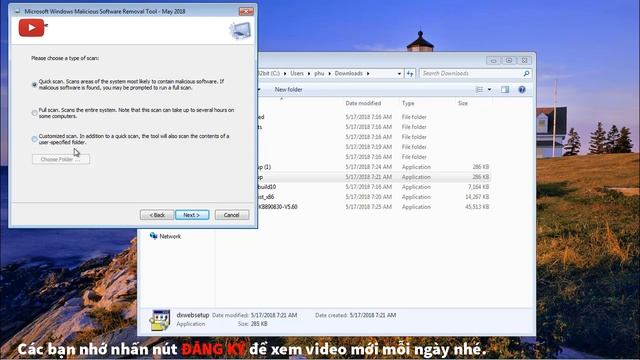
Task: Open the view options dropdown arrow
Action: pyautogui.click(x=489, y=89)
